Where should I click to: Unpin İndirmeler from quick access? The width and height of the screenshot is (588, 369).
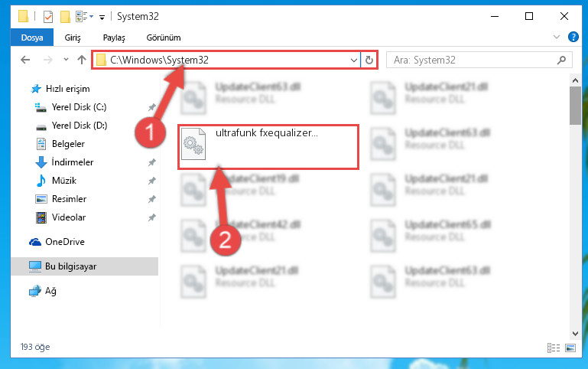[151, 162]
